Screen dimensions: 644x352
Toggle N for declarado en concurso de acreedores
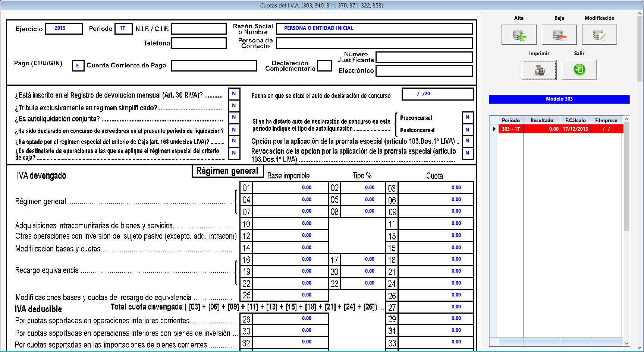(234, 130)
